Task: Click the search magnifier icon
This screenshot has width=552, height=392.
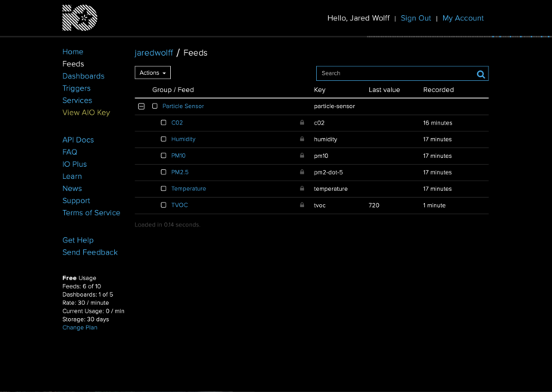Action: [x=480, y=74]
